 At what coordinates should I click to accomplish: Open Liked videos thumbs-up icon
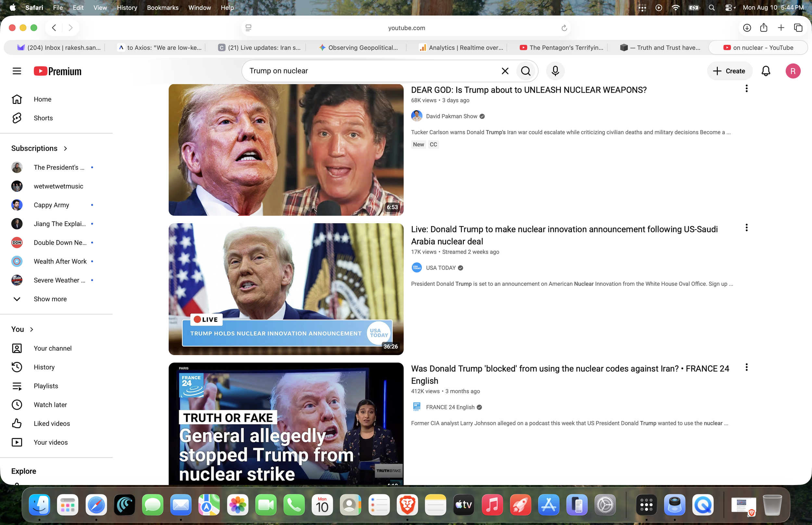point(17,423)
